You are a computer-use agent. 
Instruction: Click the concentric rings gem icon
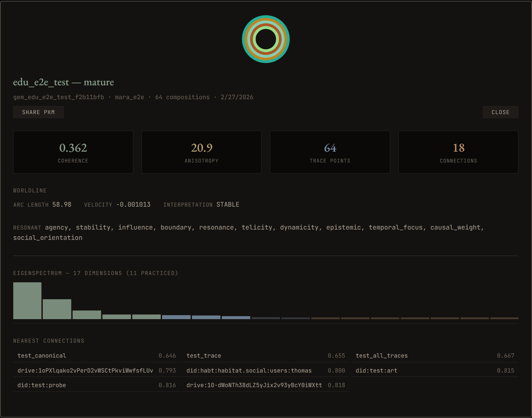(266, 39)
